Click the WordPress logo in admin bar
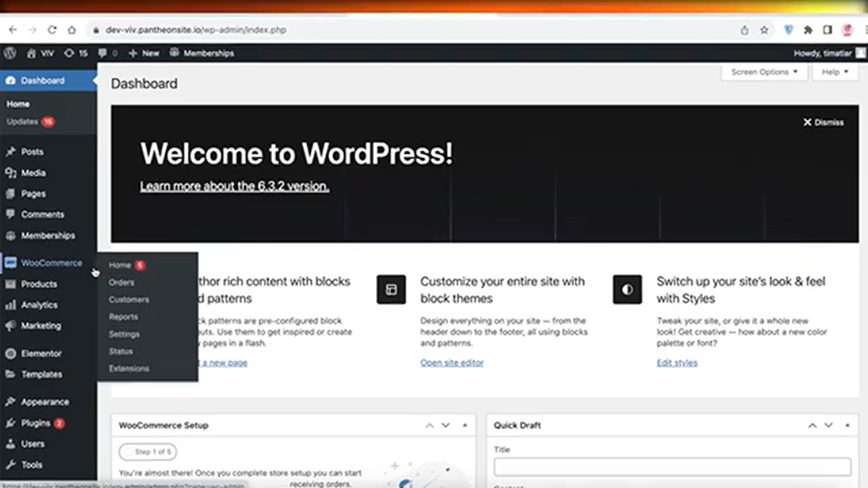 click(10, 53)
